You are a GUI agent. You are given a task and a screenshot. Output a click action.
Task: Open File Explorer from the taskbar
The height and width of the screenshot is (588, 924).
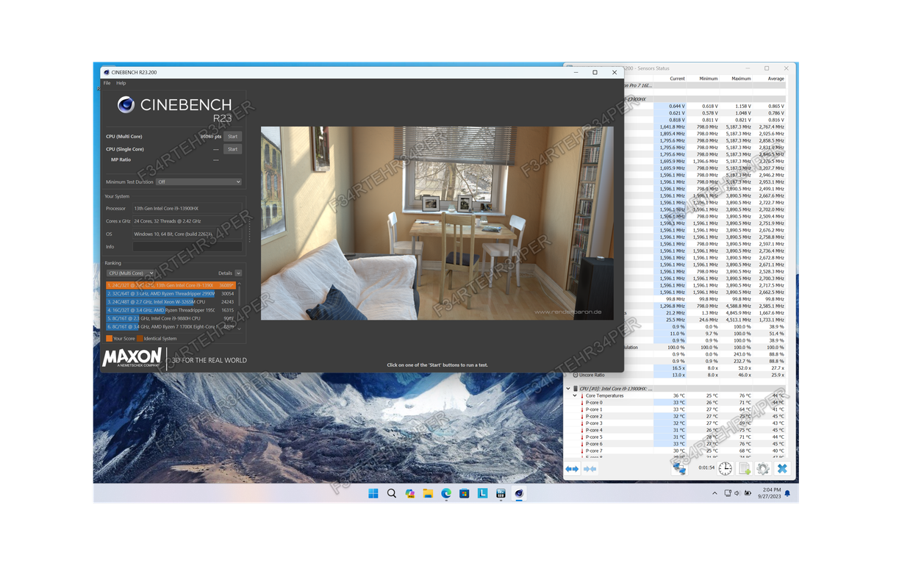(428, 493)
